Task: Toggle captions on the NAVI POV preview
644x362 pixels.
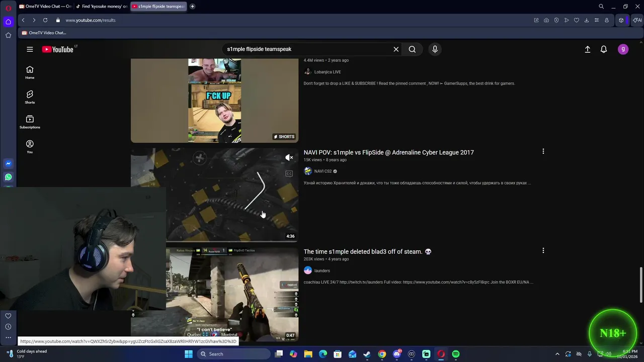Action: pos(289,173)
